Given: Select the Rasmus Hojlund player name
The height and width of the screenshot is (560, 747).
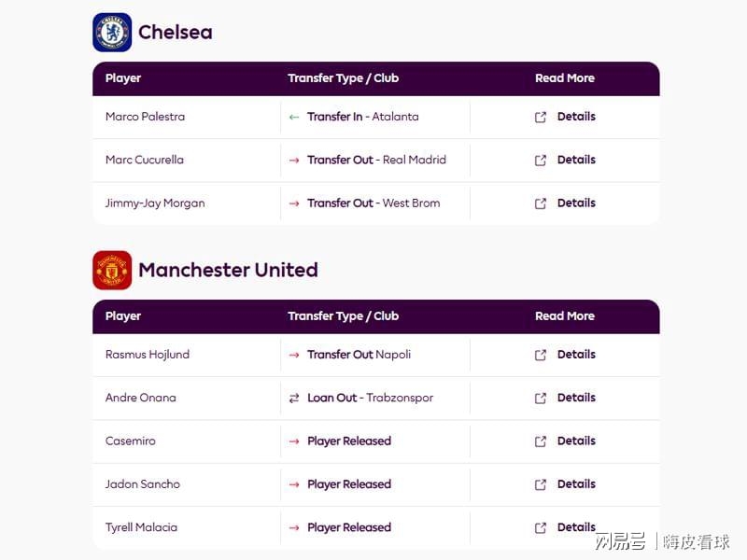Looking at the screenshot, I should [x=148, y=355].
